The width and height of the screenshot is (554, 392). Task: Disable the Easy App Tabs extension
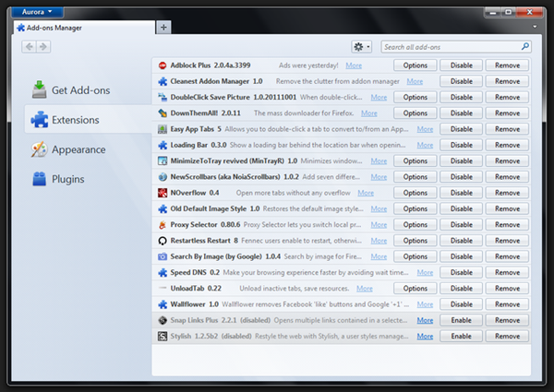tap(461, 129)
